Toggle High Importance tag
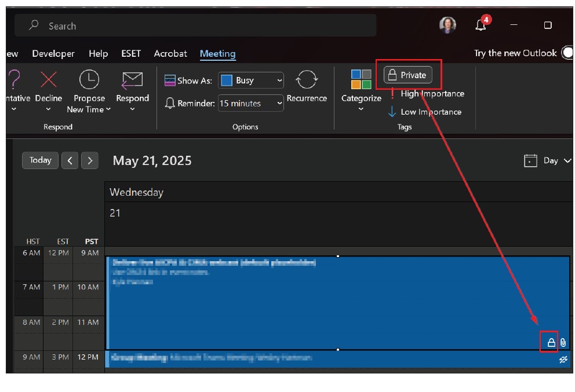This screenshot has height=392, width=575. click(x=427, y=94)
